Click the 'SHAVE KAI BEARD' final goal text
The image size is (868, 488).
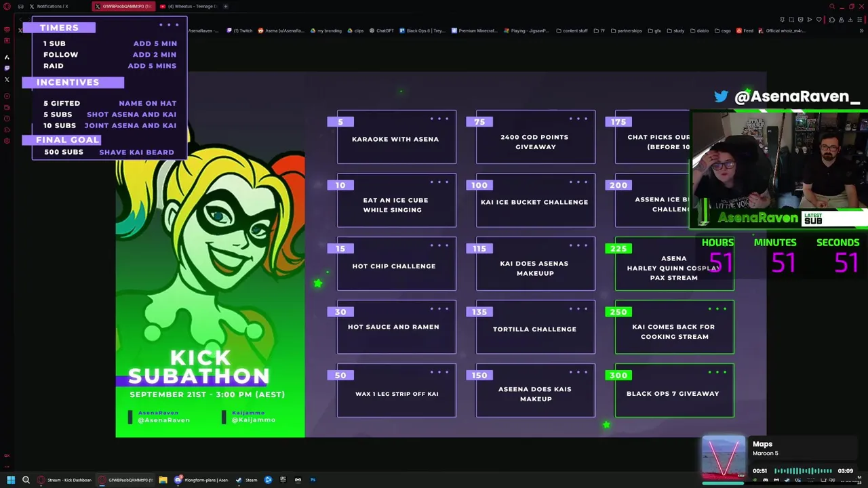(136, 152)
